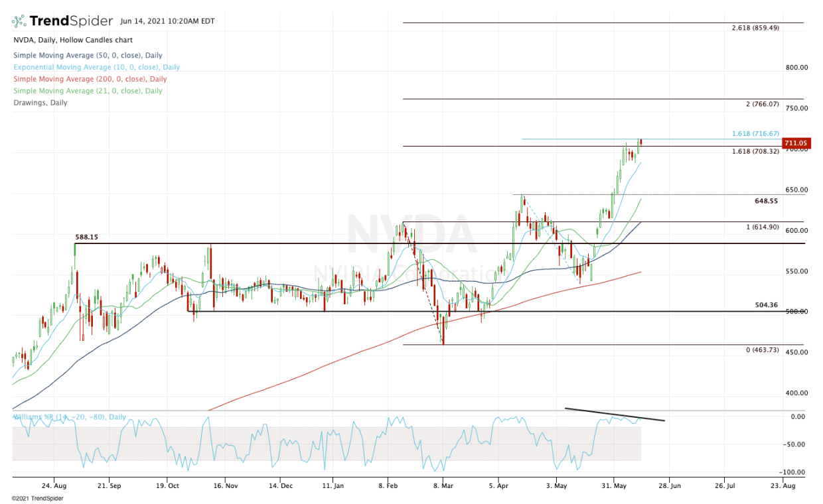Select the black divergence trendline on Williams %R

615,414
